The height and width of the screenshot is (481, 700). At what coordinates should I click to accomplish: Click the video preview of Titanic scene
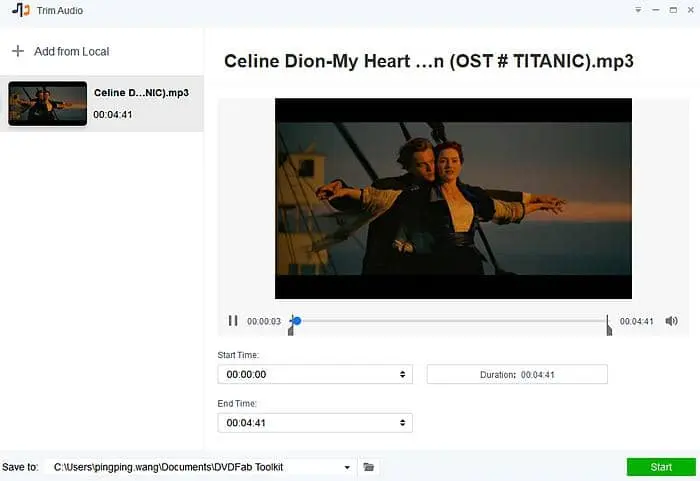click(x=453, y=198)
